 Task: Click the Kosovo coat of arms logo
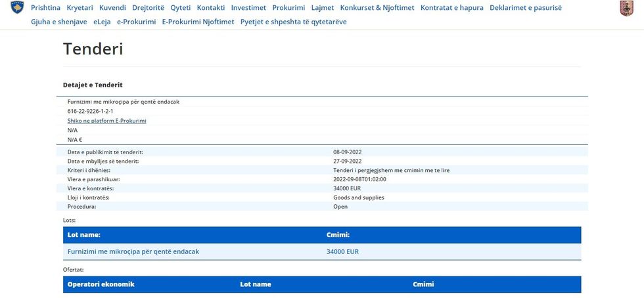17,7
